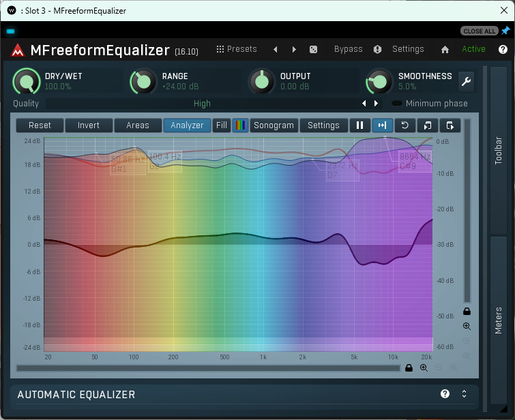Click the copy-to-graph icon with left arrow
The image size is (515, 420).
coord(427,125)
